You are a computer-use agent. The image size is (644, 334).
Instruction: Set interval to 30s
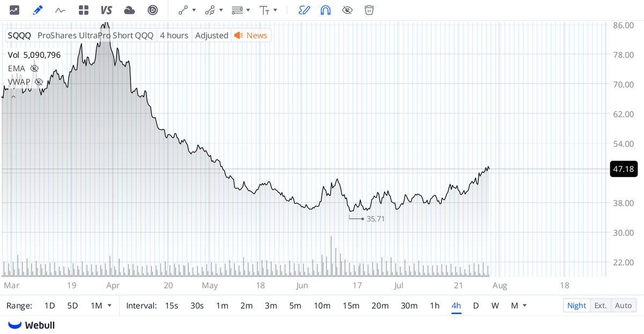(197, 306)
